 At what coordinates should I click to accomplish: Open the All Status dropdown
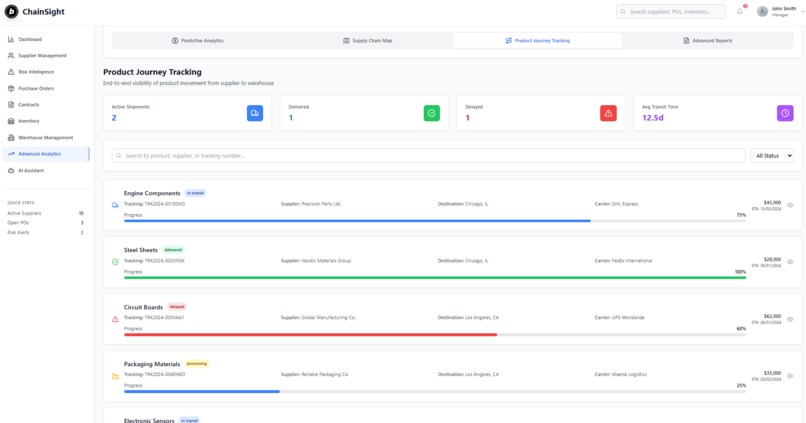tap(772, 155)
